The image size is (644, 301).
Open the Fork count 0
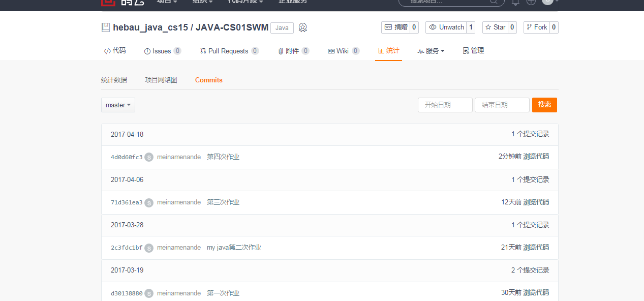point(554,27)
